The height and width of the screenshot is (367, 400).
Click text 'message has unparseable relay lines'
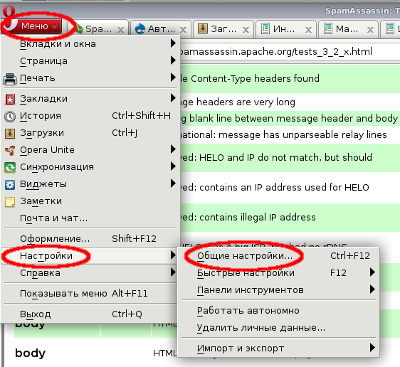click(302, 135)
